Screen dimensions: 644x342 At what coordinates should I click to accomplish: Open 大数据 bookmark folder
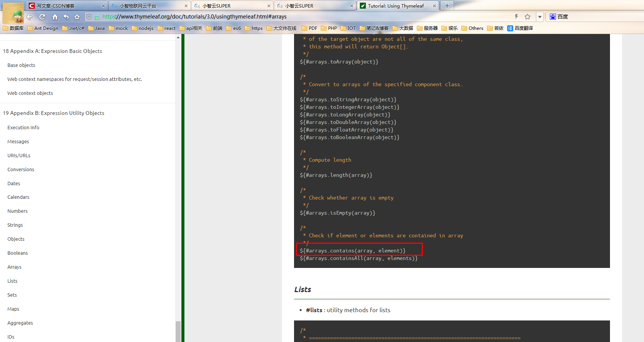coord(403,28)
